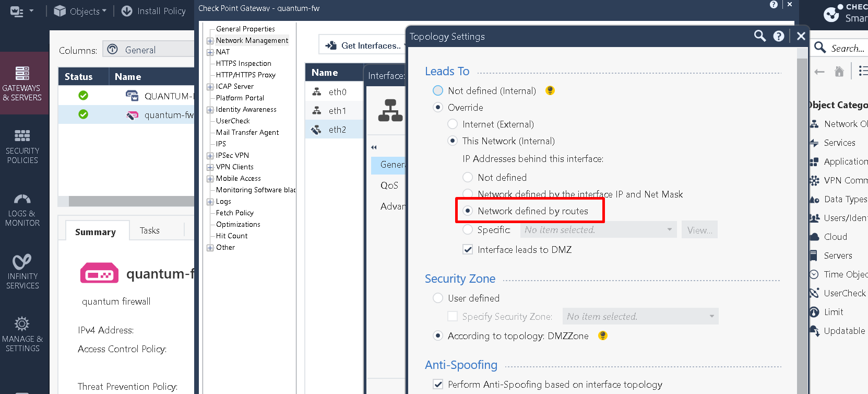Image resolution: width=868 pixels, height=394 pixels.
Task: Open VPN Communities category
Action: [839, 180]
